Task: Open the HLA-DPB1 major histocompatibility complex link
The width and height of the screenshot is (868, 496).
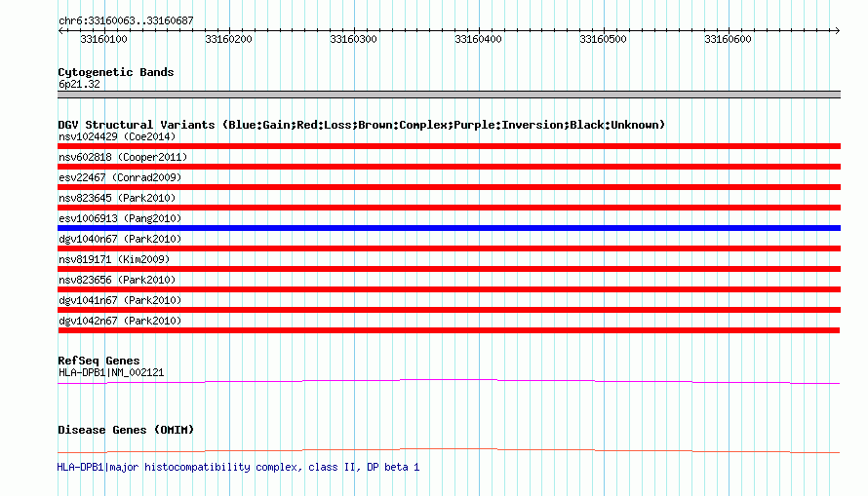Action: [x=238, y=467]
